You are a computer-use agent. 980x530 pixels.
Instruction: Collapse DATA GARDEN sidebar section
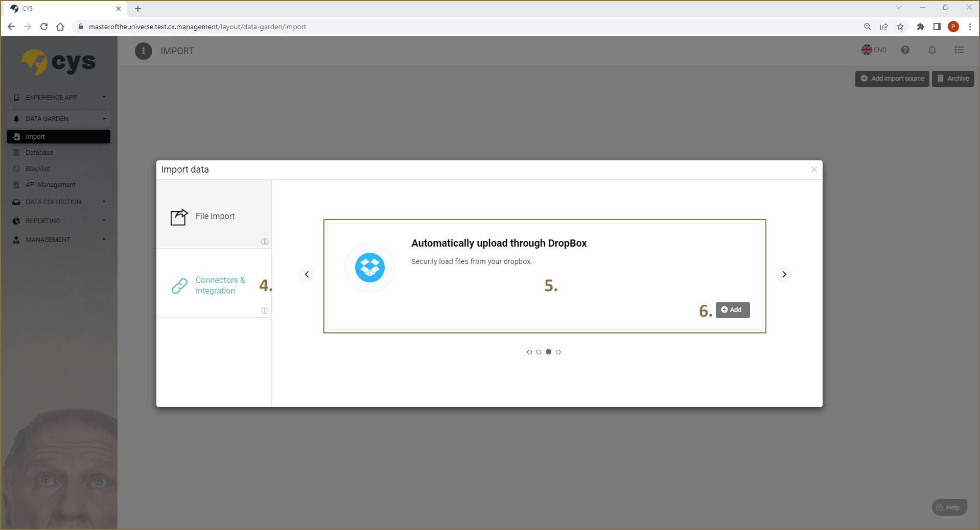tap(59, 118)
